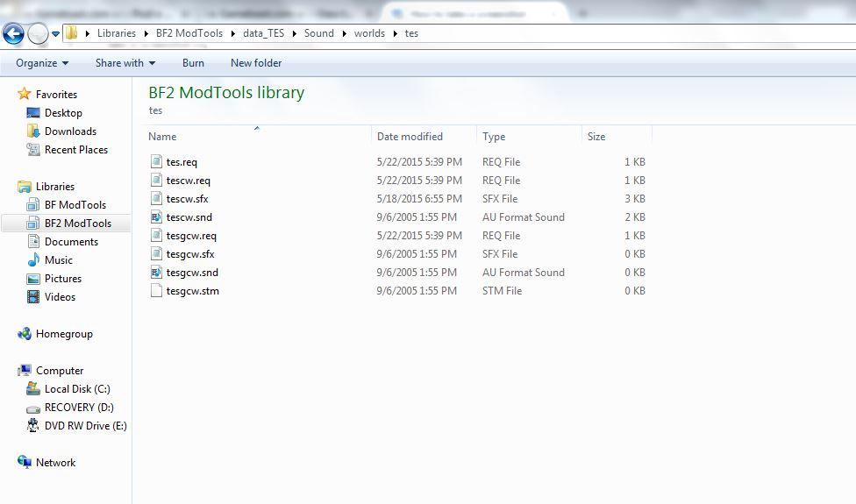Image resolution: width=856 pixels, height=504 pixels.
Task: Click the Homegroup icon
Action: pos(25,334)
